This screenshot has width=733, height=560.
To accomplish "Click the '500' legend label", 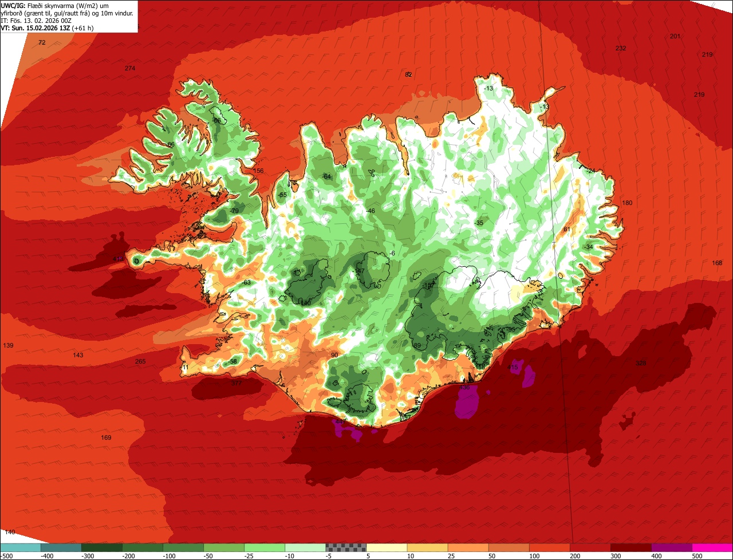I will click(x=696, y=556).
